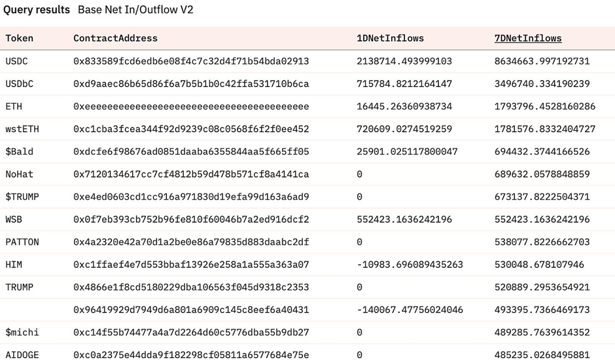This screenshot has height=364, width=615.
Task: Select wstETH contract address 0xc1cba3fcea…
Action: point(191,129)
